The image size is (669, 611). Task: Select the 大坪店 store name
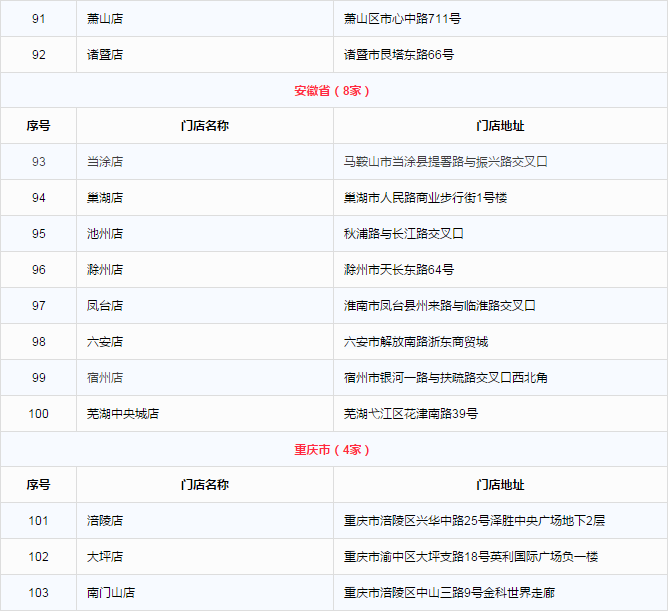coord(105,557)
